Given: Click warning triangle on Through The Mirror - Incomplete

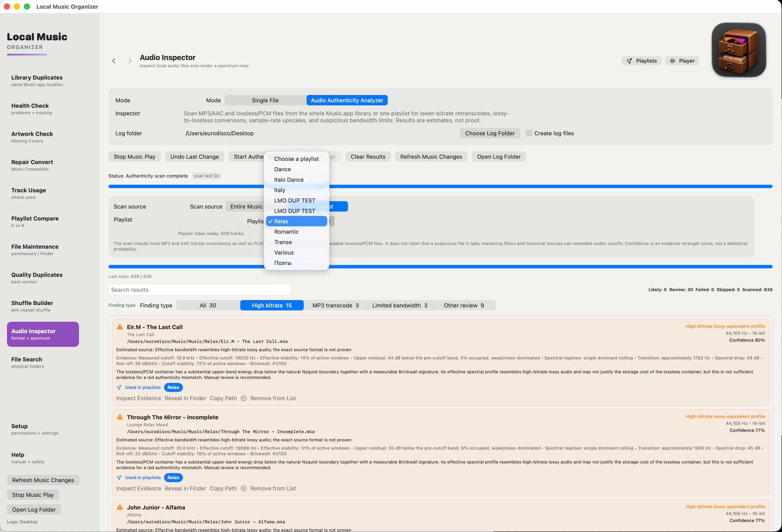Looking at the screenshot, I should [120, 417].
